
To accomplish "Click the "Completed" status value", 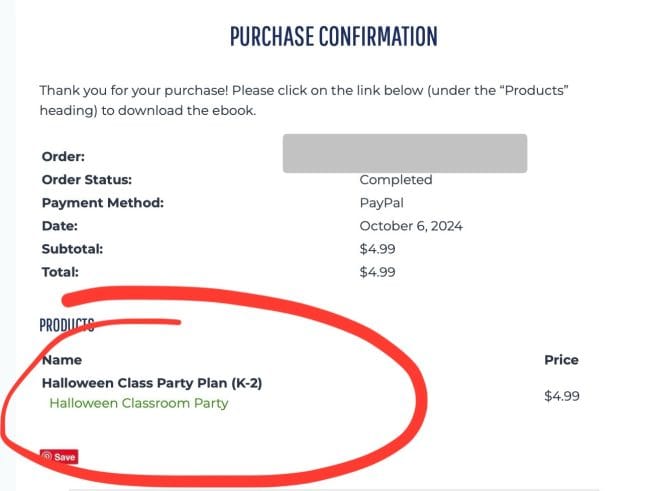I will click(x=396, y=180).
